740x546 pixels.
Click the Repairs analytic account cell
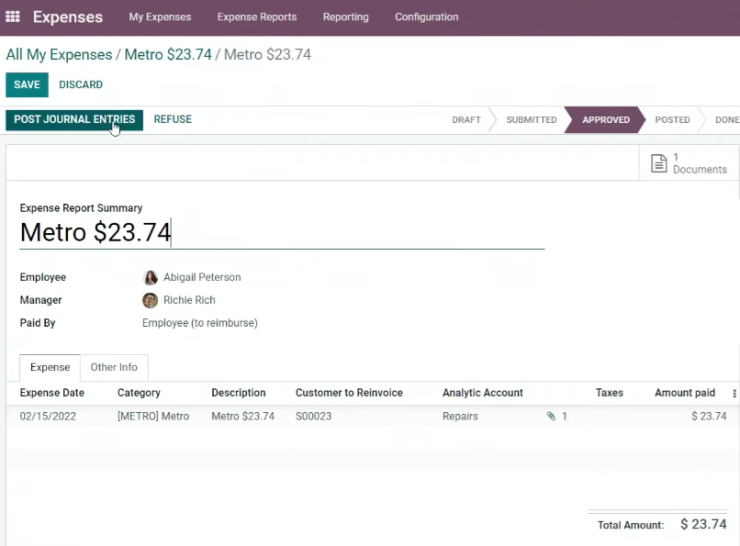[x=460, y=416]
